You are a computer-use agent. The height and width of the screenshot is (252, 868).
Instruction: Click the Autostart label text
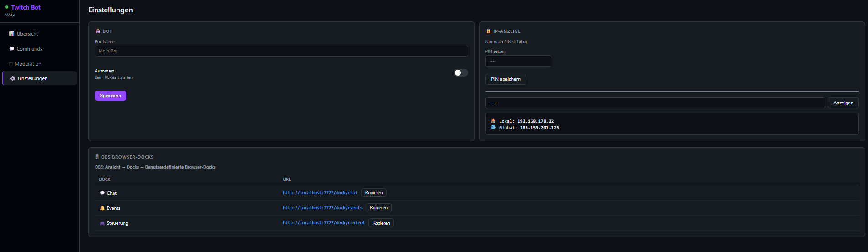(x=104, y=71)
